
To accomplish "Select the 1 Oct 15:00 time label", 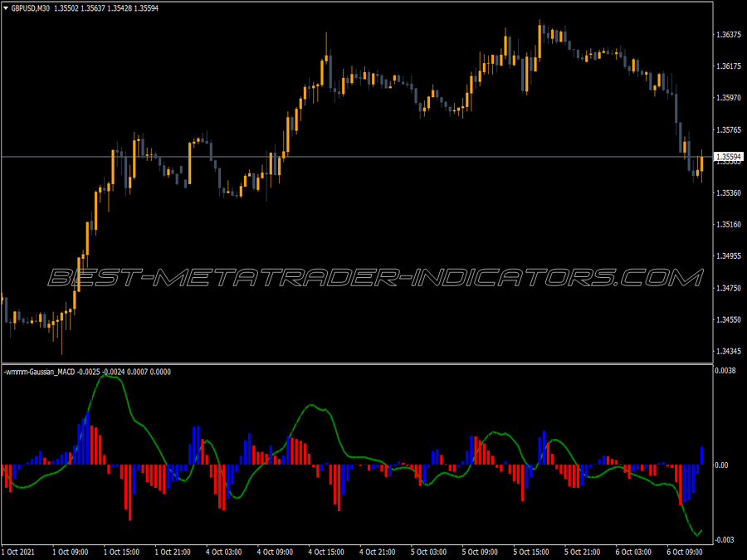I will coord(121,552).
